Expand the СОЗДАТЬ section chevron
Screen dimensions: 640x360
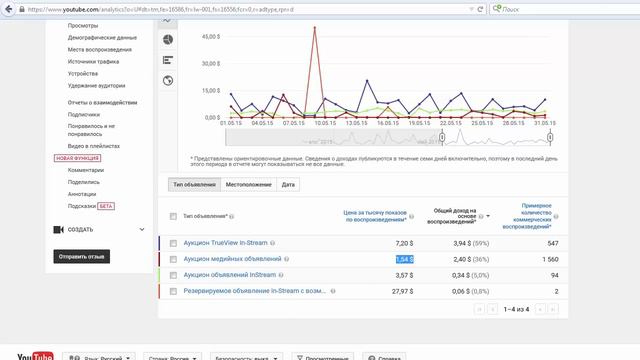coord(142,229)
